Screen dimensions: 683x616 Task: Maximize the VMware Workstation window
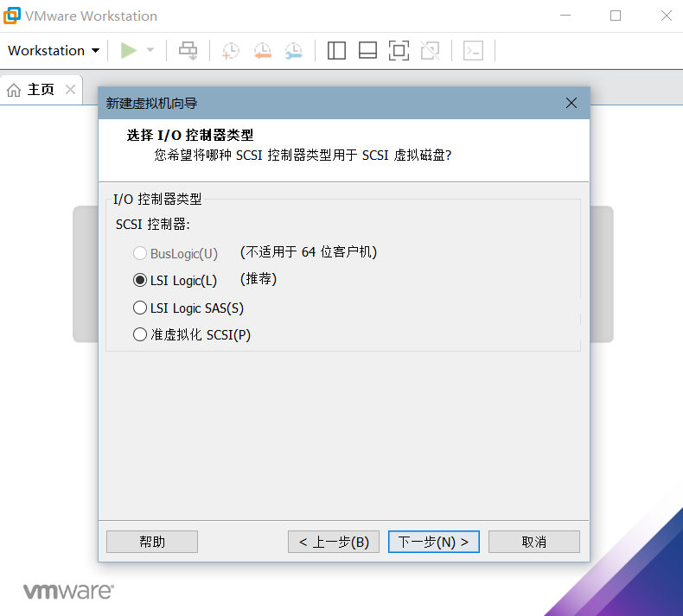616,16
